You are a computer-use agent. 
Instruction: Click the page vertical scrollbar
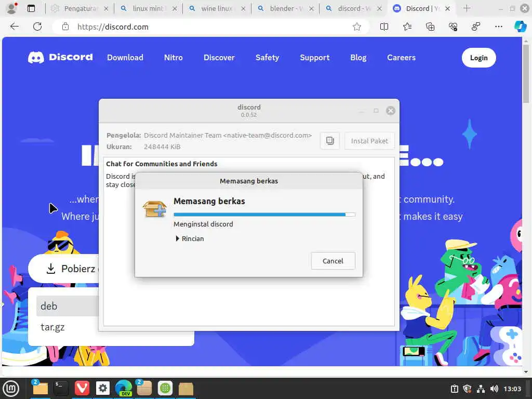526,74
